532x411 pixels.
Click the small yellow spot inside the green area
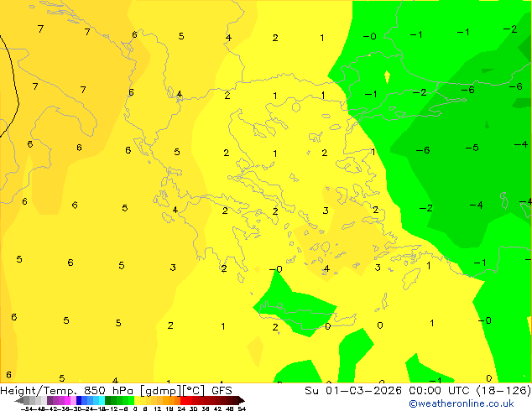[x=387, y=76]
